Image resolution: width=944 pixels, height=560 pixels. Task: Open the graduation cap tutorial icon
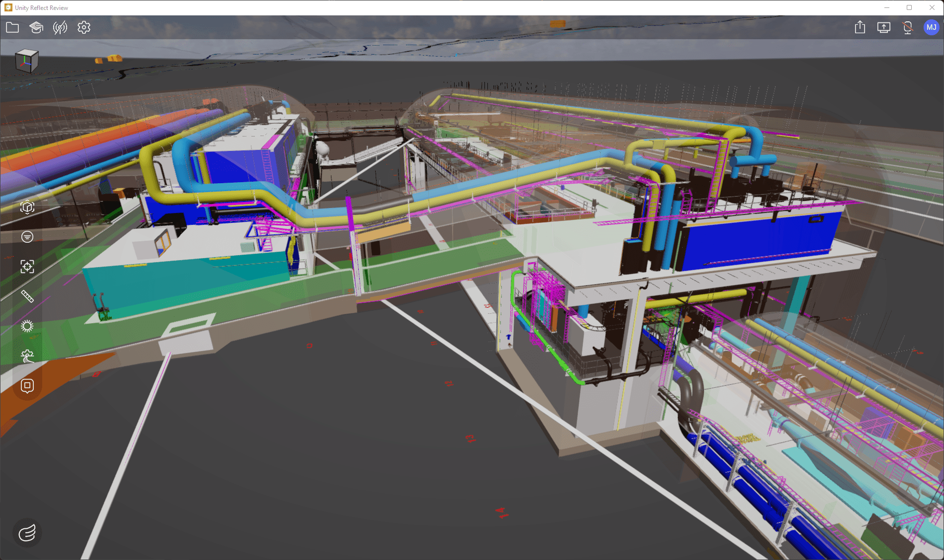pyautogui.click(x=36, y=27)
